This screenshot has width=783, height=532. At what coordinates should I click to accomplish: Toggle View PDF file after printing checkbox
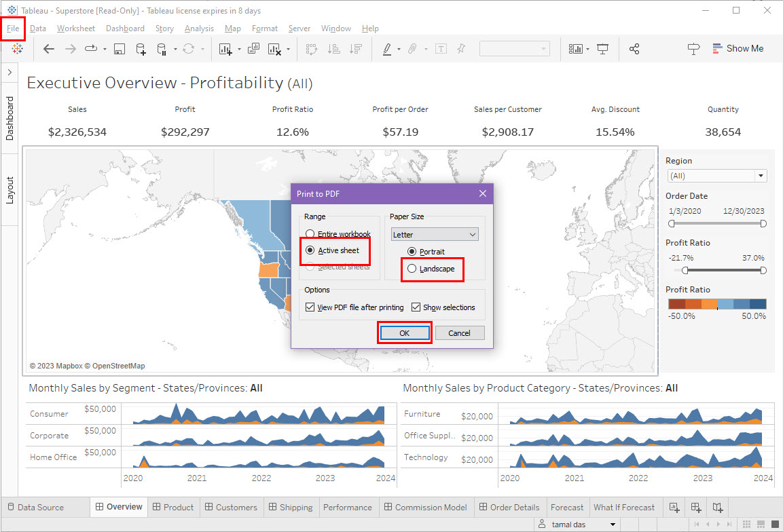coord(310,307)
